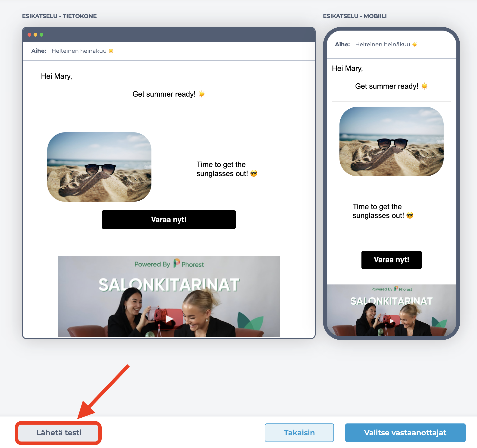
Task: Play the Salonkitarinat video in mobile preview
Action: tap(392, 321)
